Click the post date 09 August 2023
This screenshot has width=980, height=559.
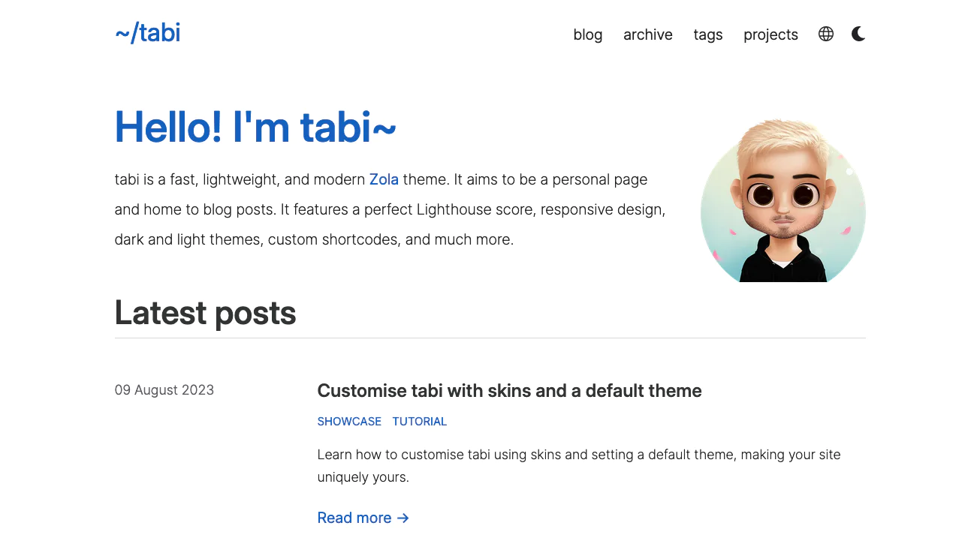(164, 390)
